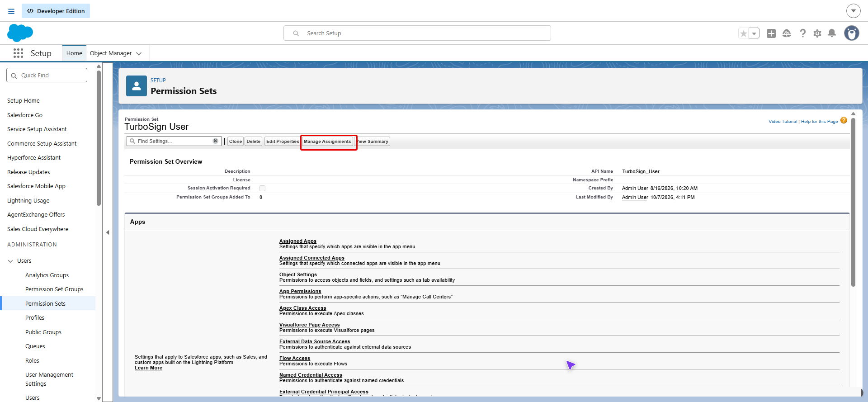The image size is (868, 402).
Task: Select Profiles in the sidebar
Action: point(35,318)
